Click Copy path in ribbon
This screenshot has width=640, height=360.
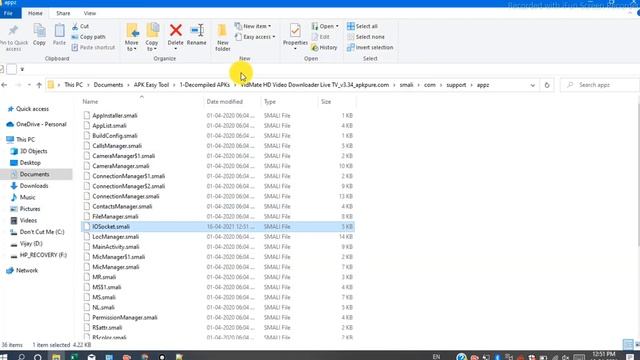coord(89,37)
